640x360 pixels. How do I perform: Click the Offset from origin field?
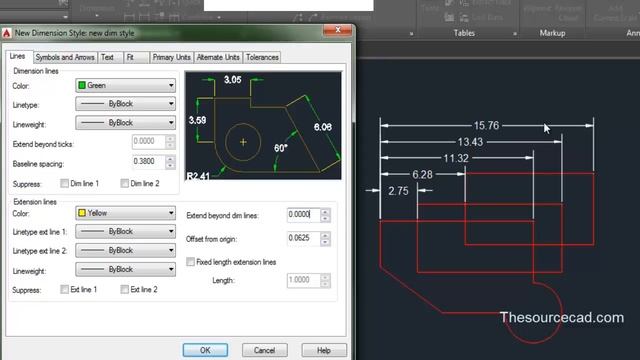tap(304, 238)
